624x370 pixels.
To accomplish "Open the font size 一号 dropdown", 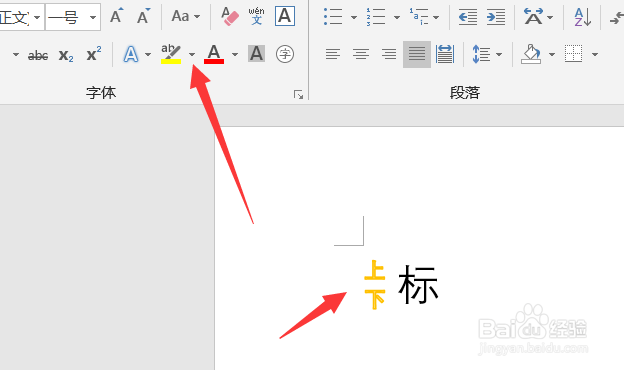I will coord(93,17).
